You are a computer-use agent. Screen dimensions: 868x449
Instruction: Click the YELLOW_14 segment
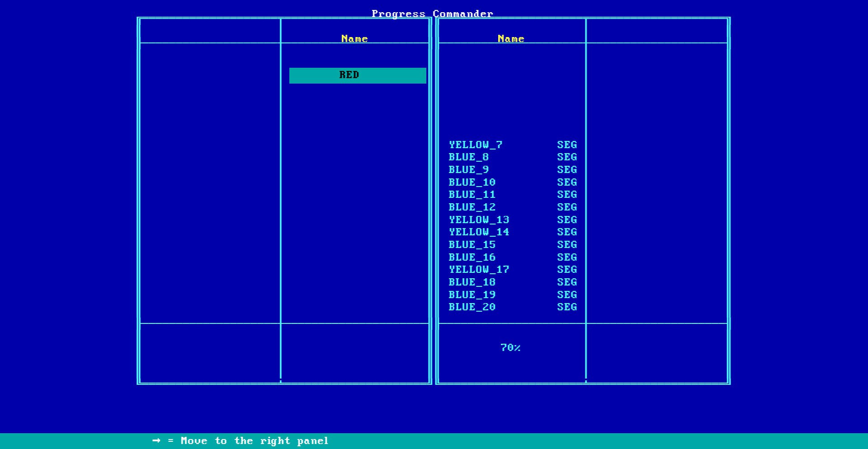click(479, 232)
